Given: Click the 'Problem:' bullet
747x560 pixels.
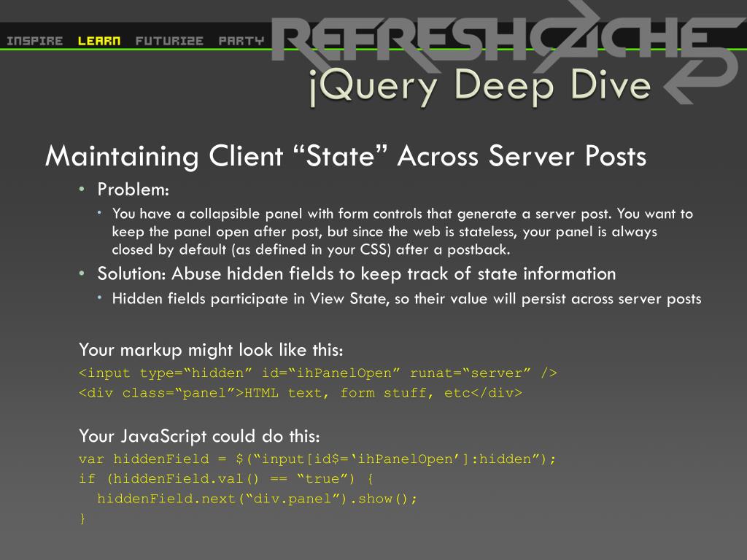Looking at the screenshot, I should (133, 190).
